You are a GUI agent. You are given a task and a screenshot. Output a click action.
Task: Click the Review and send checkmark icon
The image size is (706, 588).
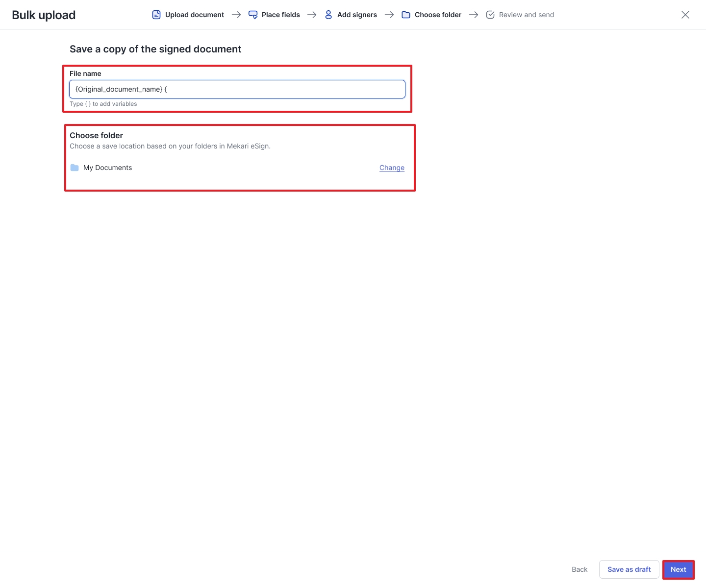coord(490,15)
